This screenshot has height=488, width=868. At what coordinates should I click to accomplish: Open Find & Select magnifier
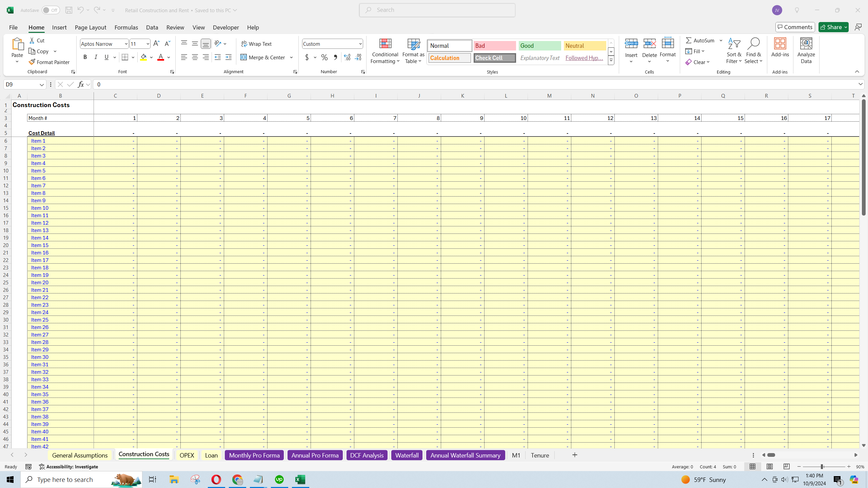753,51
